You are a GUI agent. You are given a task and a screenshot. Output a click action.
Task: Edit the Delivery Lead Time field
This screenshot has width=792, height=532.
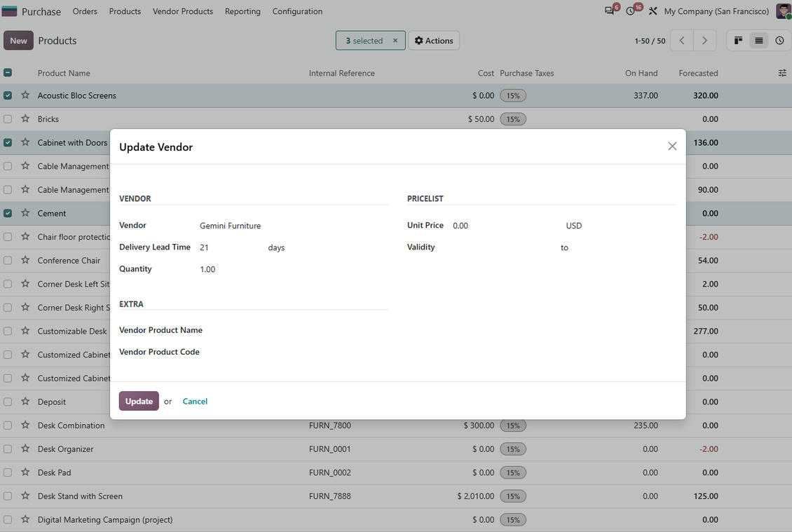(x=230, y=247)
